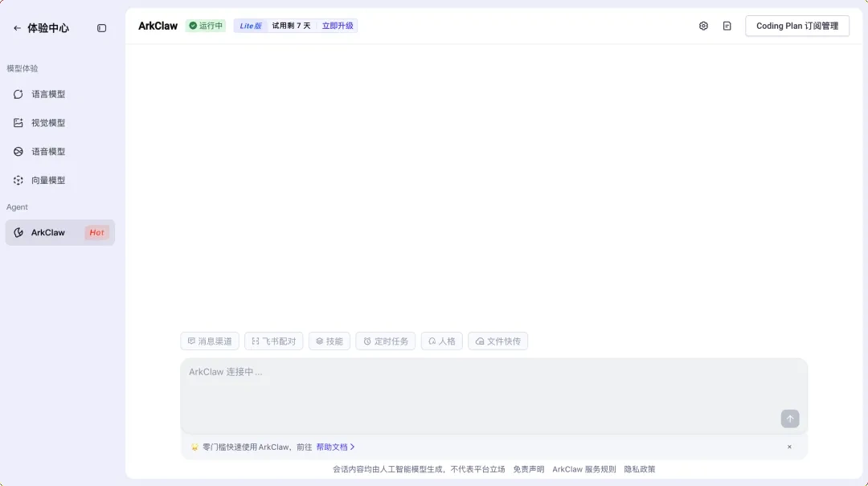The image size is (868, 486).
Task: Open the 向量模型 section in sidebar
Action: tap(48, 180)
